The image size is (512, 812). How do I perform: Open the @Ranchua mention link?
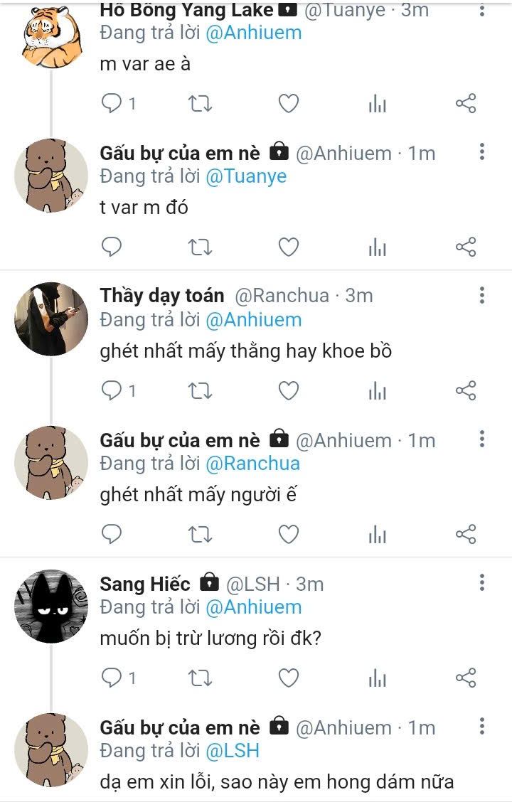coord(252,464)
